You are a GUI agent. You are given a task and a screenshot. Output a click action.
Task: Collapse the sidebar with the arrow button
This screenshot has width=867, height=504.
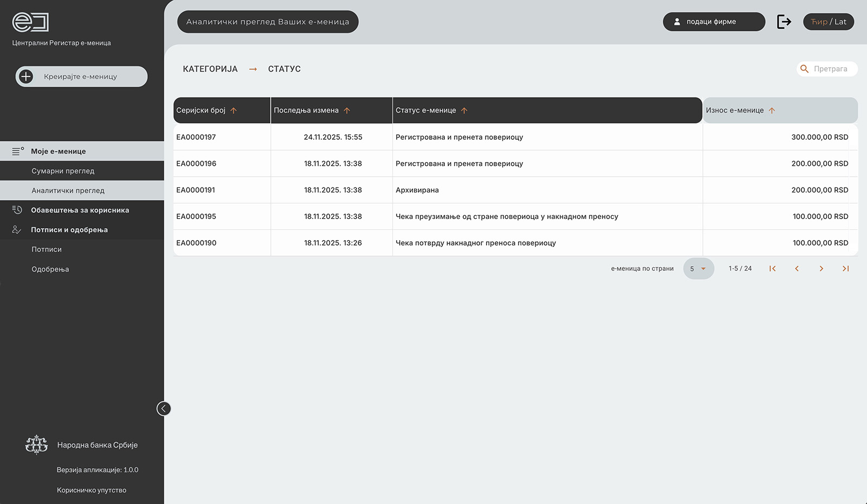[x=164, y=409]
